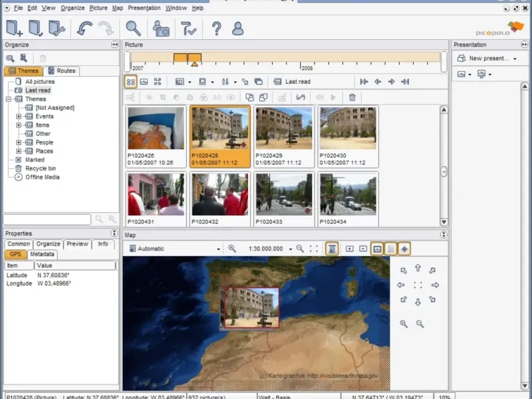Open the Presentation menu

[144, 8]
